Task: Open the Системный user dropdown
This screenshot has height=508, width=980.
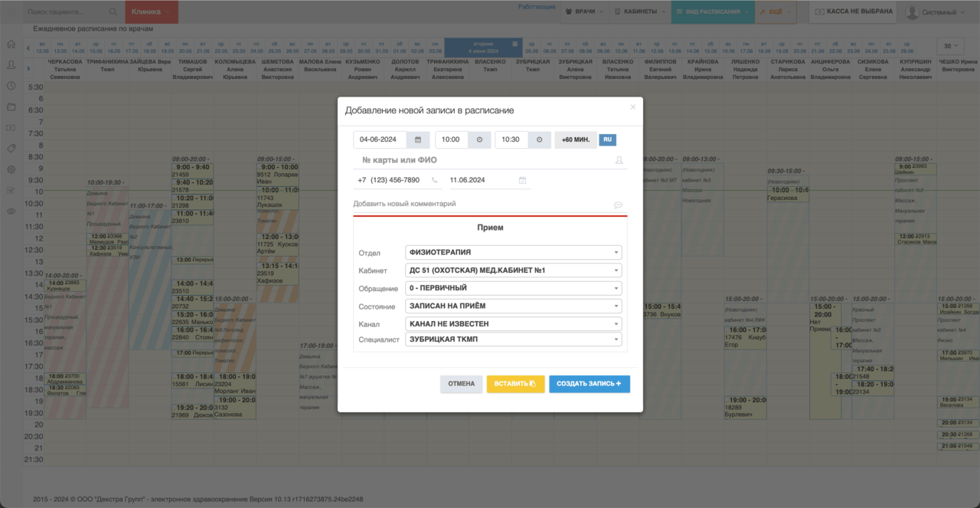Action: coord(935,12)
